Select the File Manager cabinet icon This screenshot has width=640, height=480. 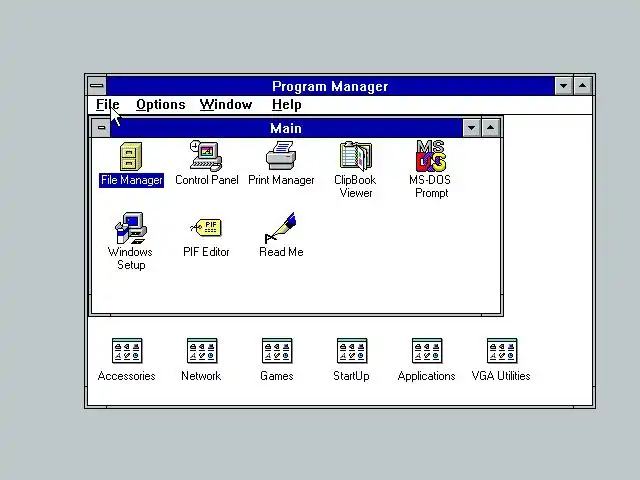point(131,156)
